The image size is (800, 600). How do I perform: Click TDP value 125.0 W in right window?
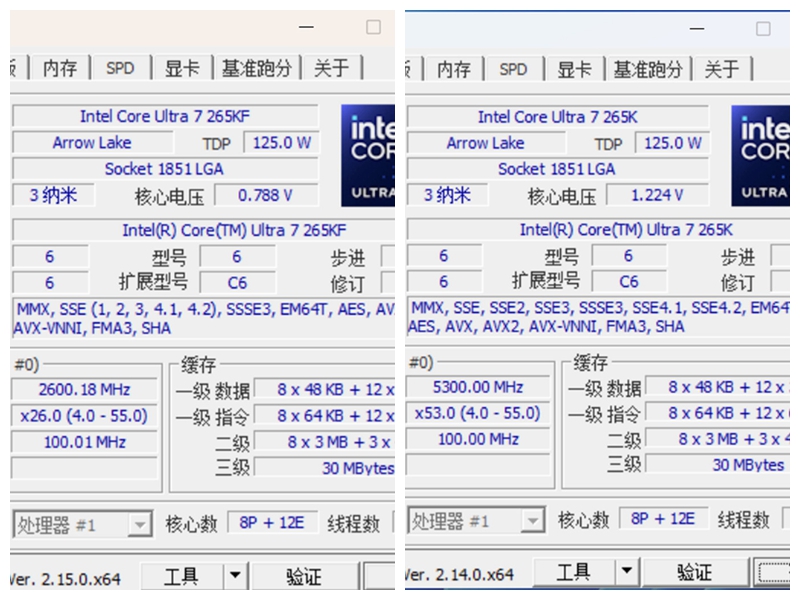click(672, 143)
